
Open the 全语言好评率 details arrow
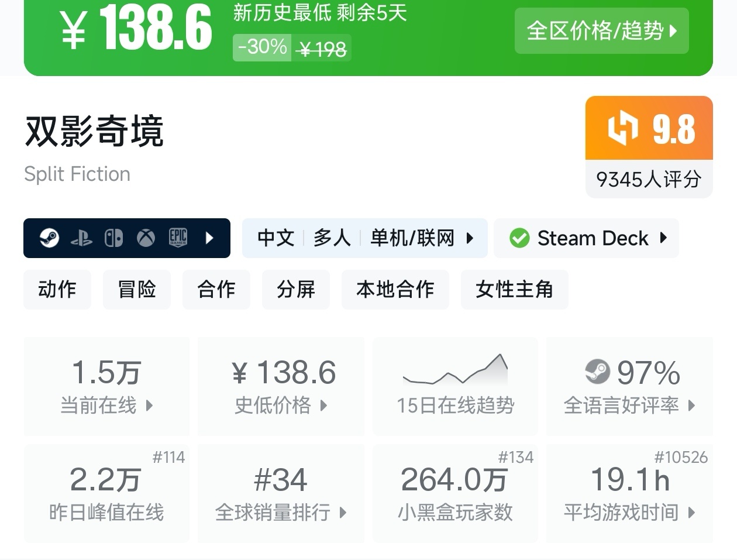(x=691, y=405)
